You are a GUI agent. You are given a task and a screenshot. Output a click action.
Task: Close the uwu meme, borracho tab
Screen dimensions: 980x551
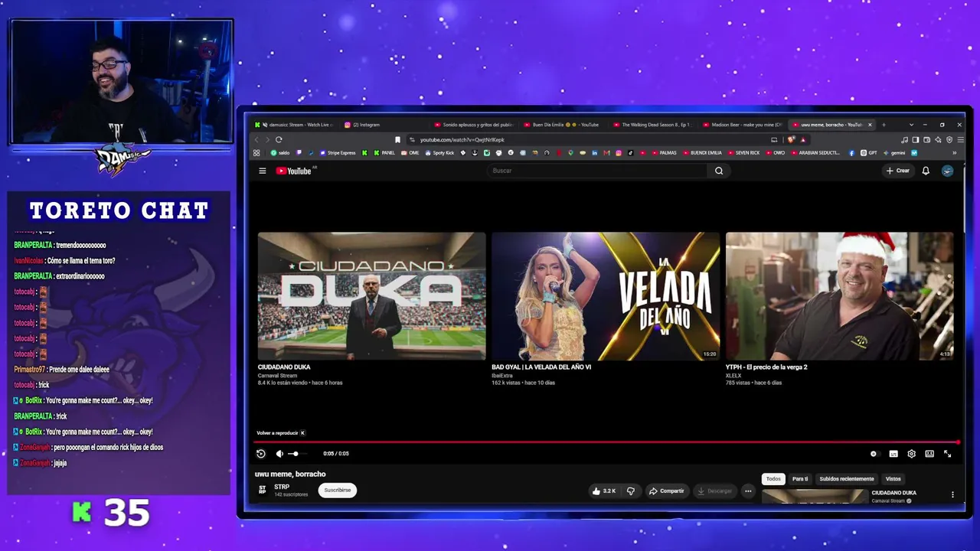(870, 125)
